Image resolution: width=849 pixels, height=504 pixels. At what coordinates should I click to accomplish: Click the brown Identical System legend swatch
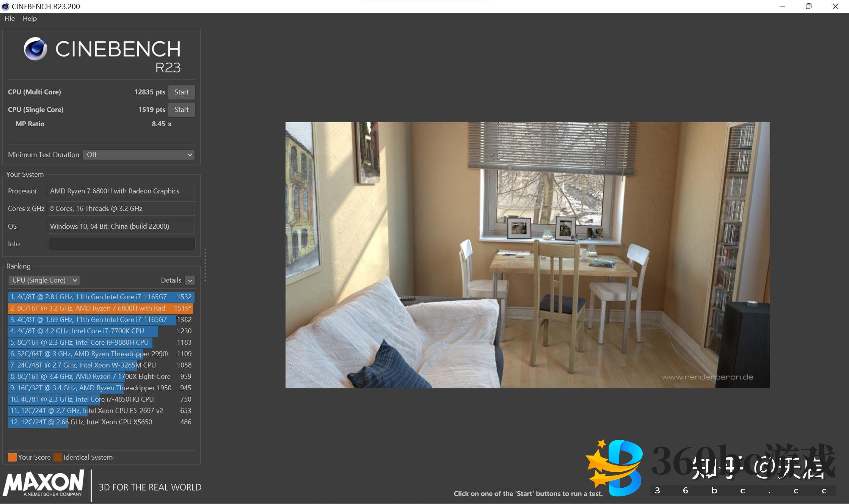[58, 457]
